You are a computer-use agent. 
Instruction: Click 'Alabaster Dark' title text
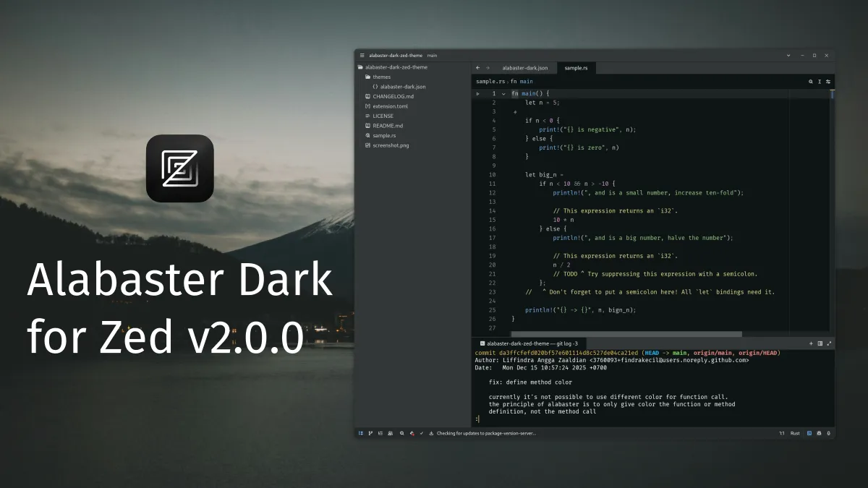[180, 281]
